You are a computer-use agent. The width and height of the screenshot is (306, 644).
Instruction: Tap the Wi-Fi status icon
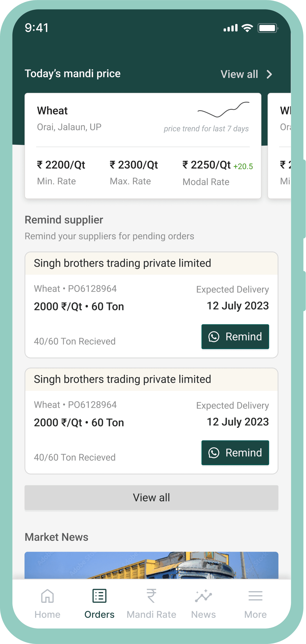(247, 28)
